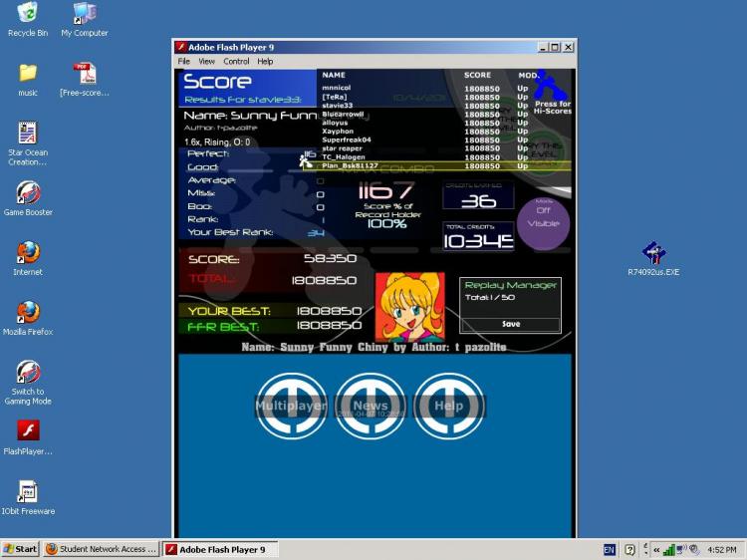Screen dimensions: 747x560
Task: Click the Multiplayer circular button
Action: 292,406
